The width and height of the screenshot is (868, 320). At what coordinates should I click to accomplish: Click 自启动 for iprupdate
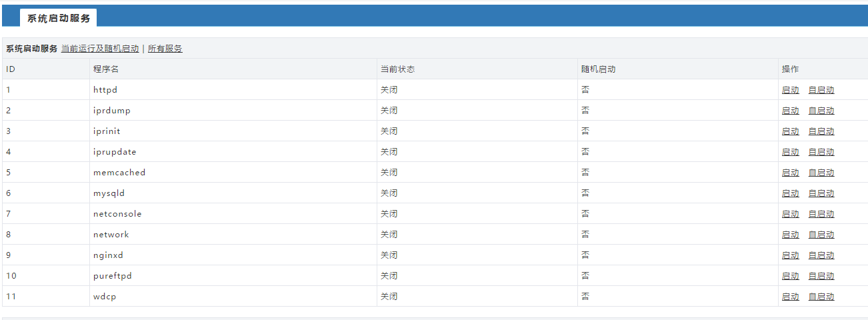click(x=821, y=152)
